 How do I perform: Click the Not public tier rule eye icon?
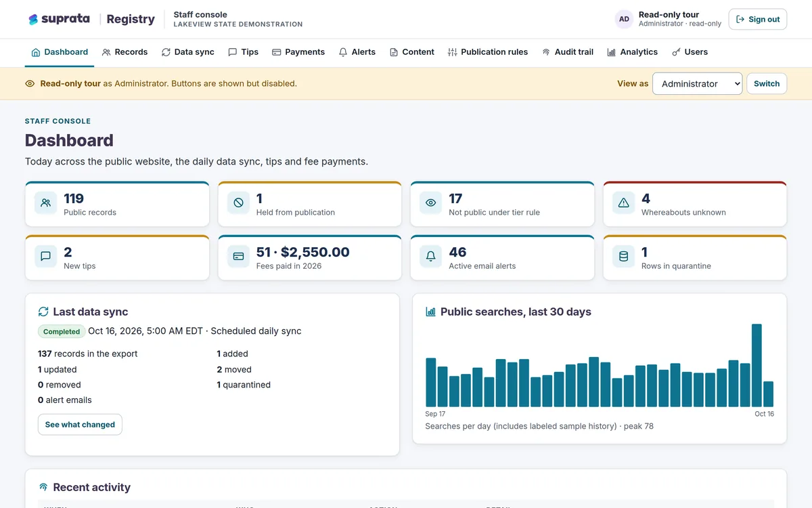431,203
